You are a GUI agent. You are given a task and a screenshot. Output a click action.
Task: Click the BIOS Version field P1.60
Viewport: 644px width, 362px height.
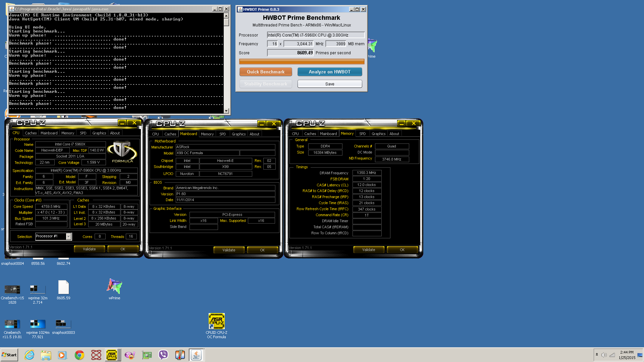coord(225,194)
